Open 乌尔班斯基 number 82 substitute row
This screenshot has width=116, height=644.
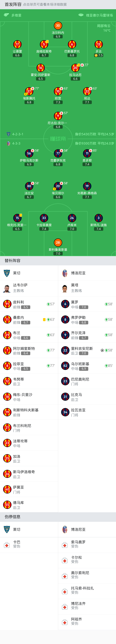pos(87,366)
